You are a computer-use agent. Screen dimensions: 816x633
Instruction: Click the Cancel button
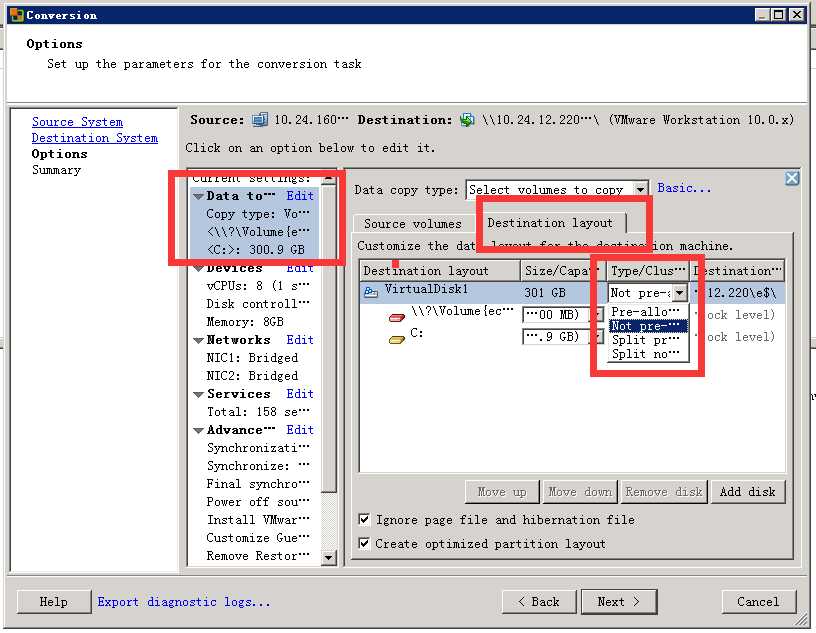(x=758, y=602)
